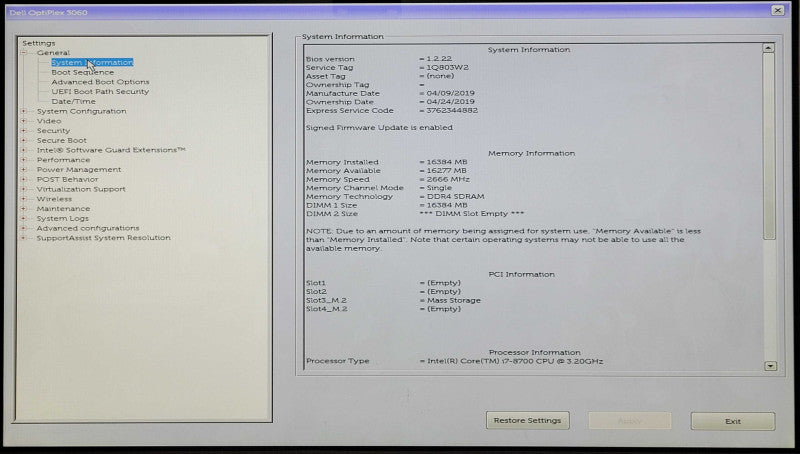Click the Processor Type Core i7-8700 value

click(x=515, y=361)
